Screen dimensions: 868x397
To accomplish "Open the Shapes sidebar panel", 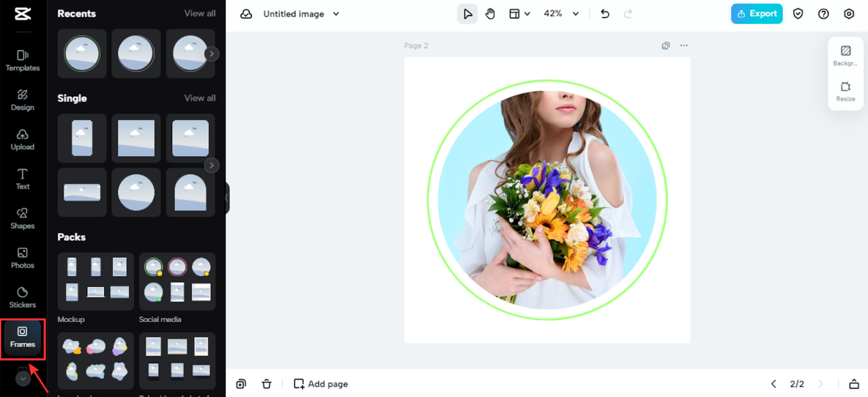I will click(22, 218).
